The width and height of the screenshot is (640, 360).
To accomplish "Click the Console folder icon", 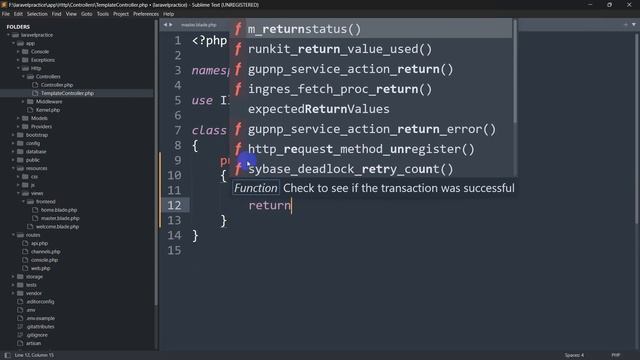I will pyautogui.click(x=25, y=52).
